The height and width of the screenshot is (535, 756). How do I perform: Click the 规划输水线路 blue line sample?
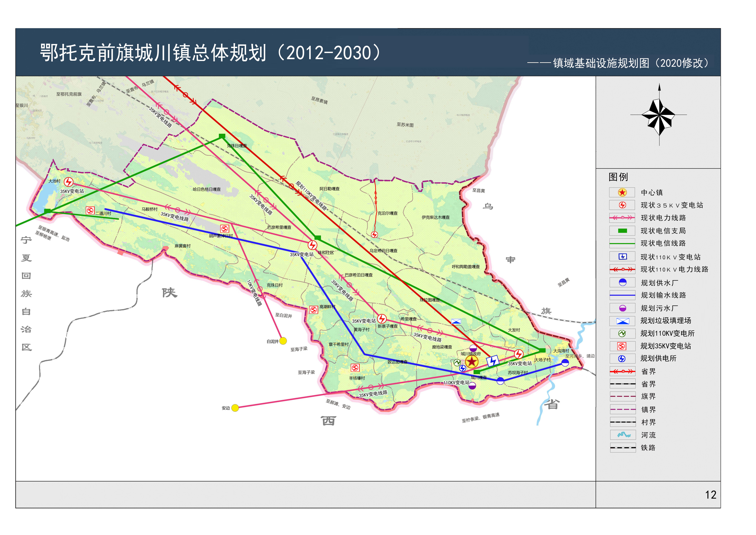(622, 295)
